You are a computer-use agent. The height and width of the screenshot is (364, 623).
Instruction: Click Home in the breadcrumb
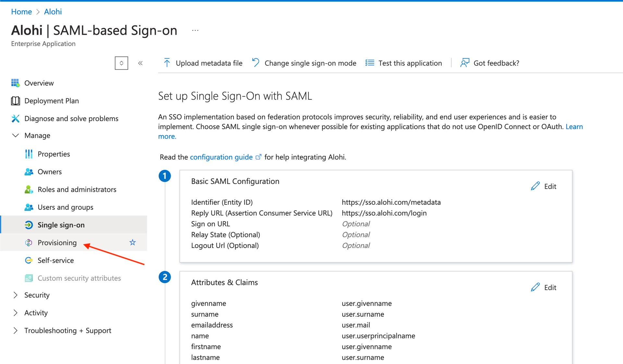pos(21,12)
